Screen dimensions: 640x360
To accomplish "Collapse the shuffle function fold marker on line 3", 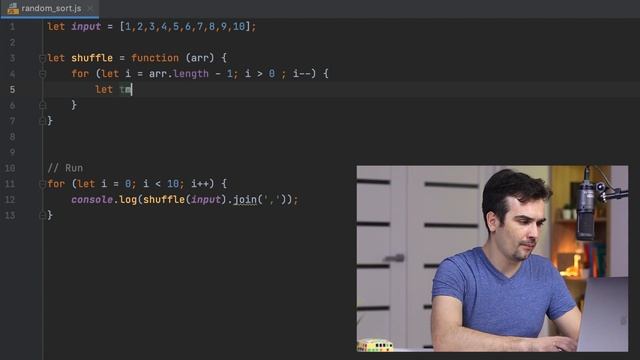I will coord(42,58).
